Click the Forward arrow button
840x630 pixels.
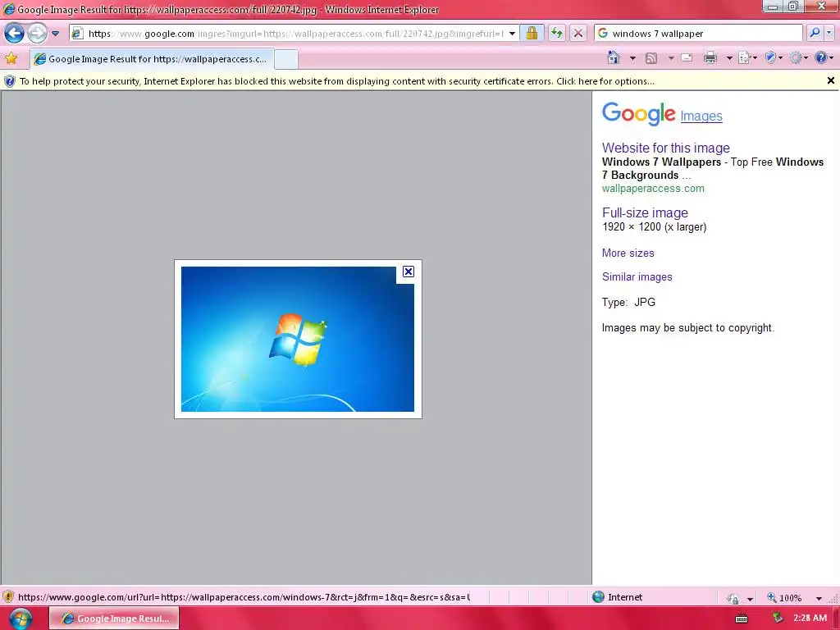(37, 33)
